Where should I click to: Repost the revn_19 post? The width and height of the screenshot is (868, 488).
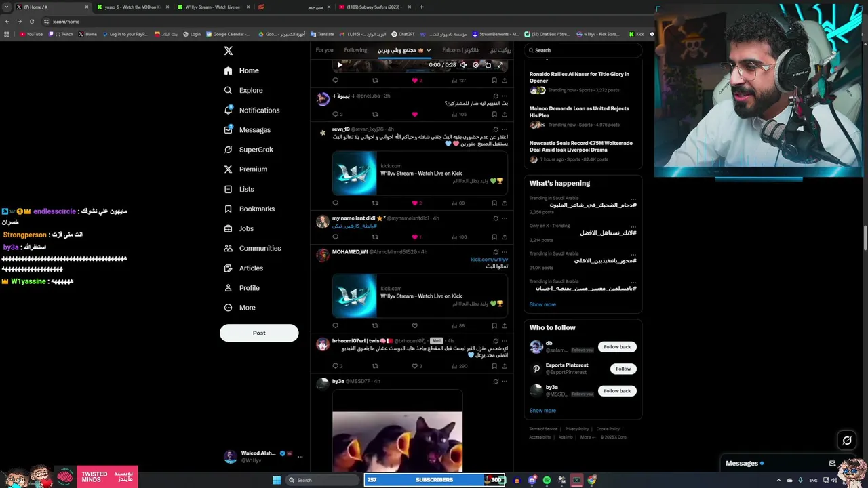click(x=374, y=203)
